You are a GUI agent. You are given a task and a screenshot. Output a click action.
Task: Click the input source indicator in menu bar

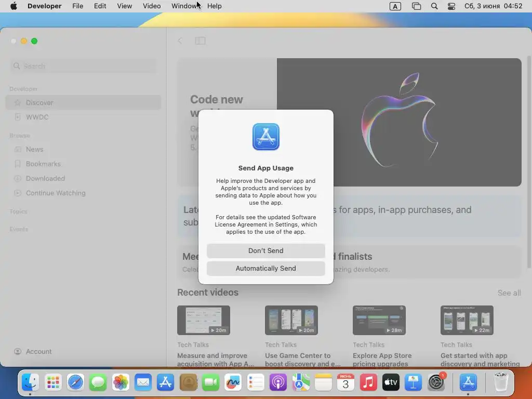tap(395, 6)
